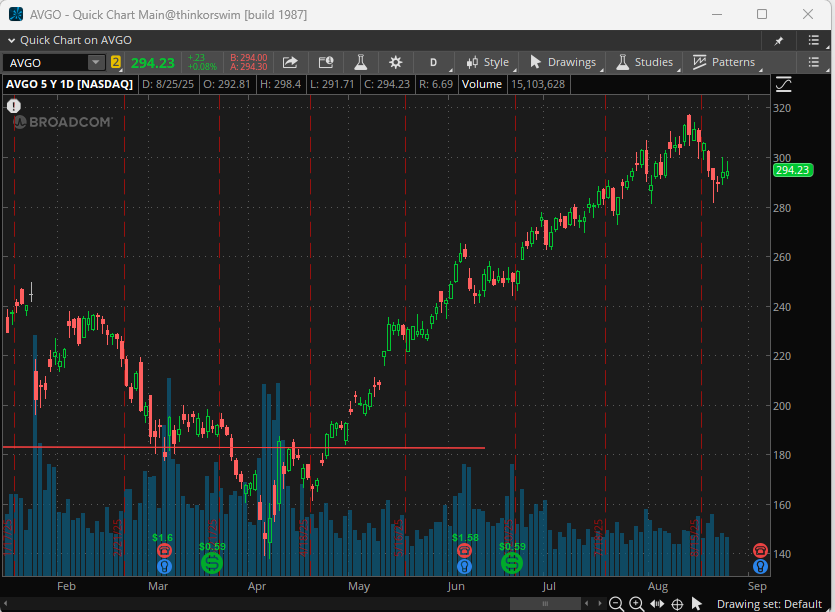
Task: Open the Drawings menu
Action: [563, 62]
